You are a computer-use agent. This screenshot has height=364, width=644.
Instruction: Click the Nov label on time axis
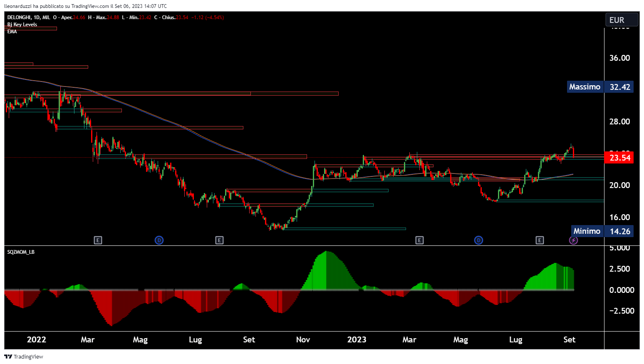click(x=303, y=339)
